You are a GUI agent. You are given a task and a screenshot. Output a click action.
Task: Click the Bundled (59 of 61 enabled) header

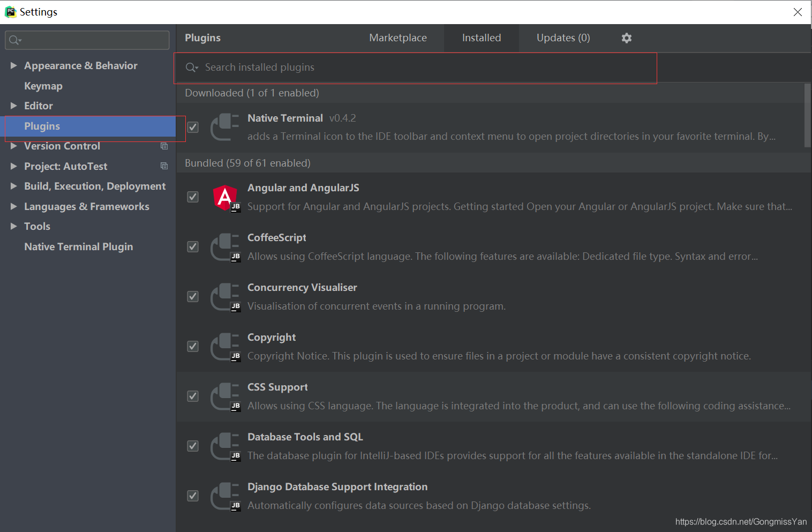click(247, 163)
